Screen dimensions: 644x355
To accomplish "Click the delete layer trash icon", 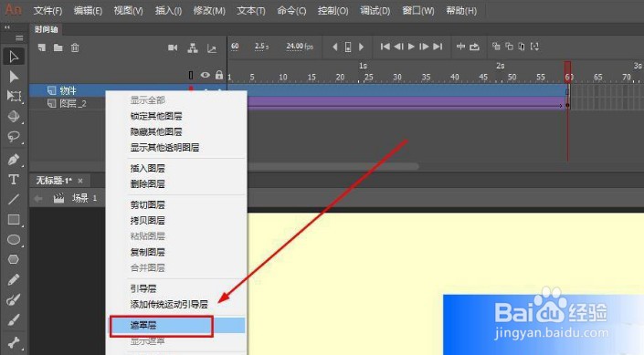I will tap(75, 47).
